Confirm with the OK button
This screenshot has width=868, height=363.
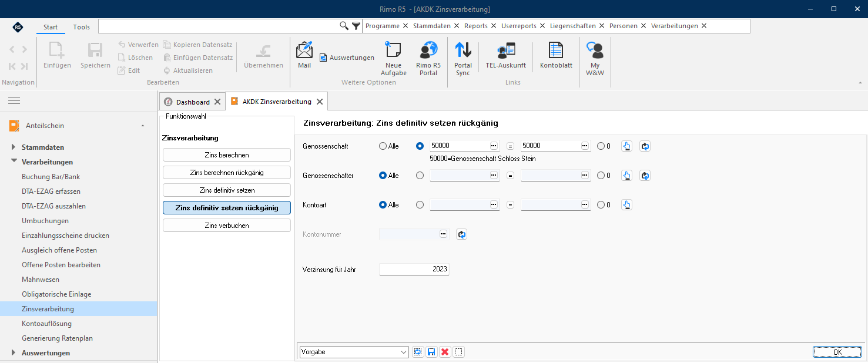click(x=837, y=352)
